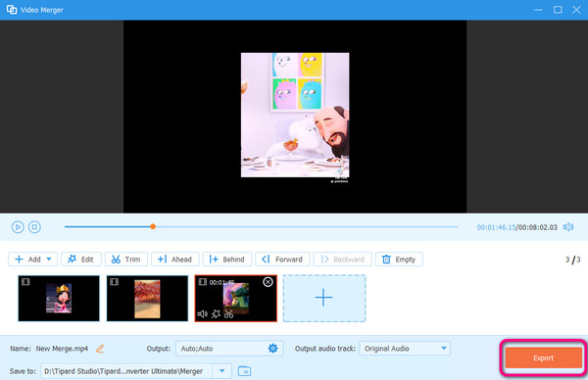Expand the Save to path dropdown arrow

click(x=222, y=371)
